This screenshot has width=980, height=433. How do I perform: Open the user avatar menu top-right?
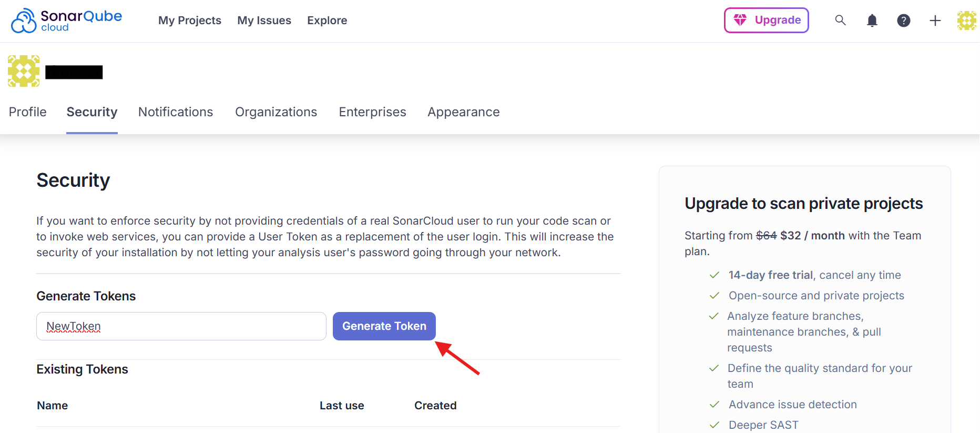click(966, 21)
